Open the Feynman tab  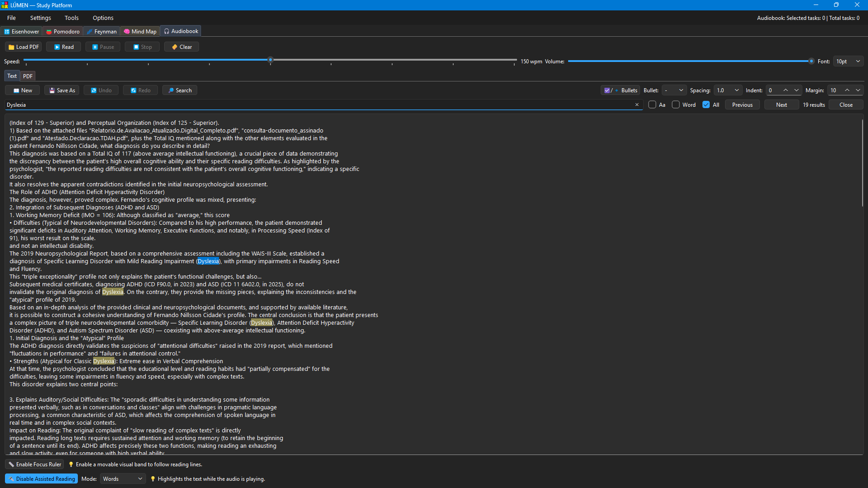[102, 31]
